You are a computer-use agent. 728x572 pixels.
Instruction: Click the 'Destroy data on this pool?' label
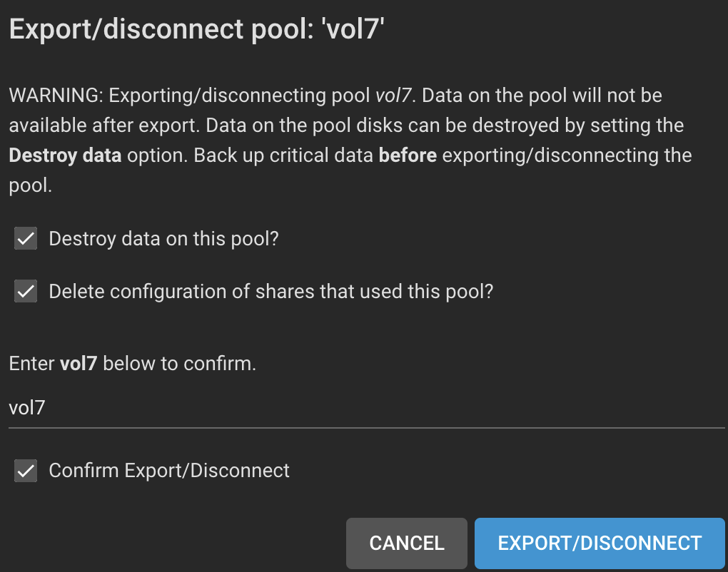163,239
